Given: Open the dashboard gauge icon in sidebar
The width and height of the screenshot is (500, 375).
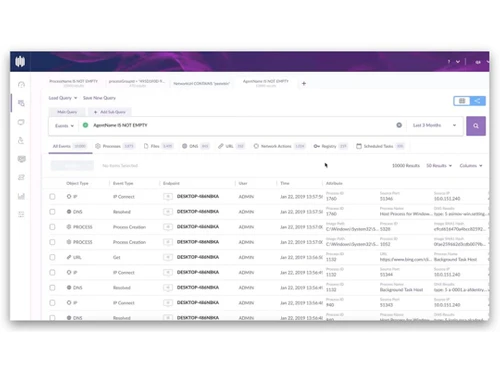Looking at the screenshot, I should (x=21, y=85).
